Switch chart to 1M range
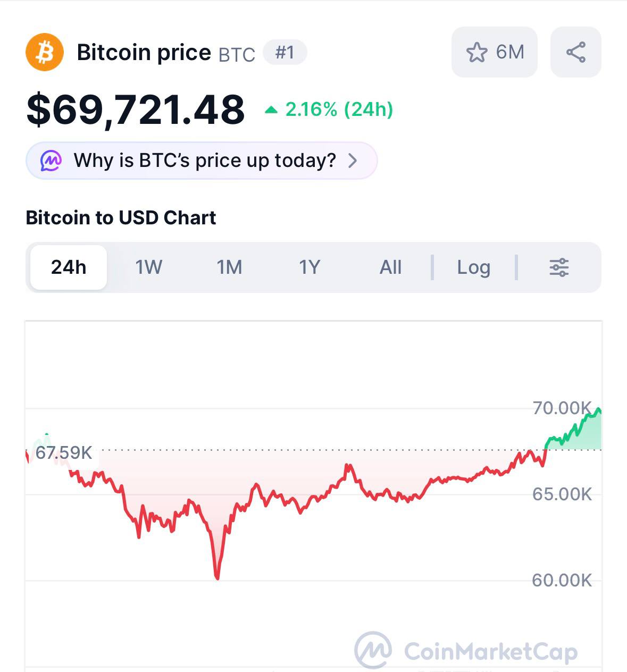This screenshot has height=672, width=627. point(229,267)
